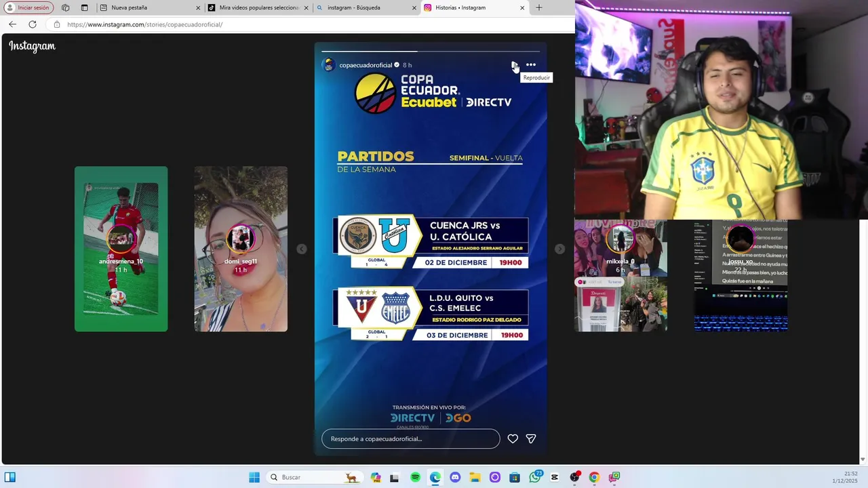Open Microsoft Edge from taskbar
The height and width of the screenshot is (488, 868).
click(435, 477)
